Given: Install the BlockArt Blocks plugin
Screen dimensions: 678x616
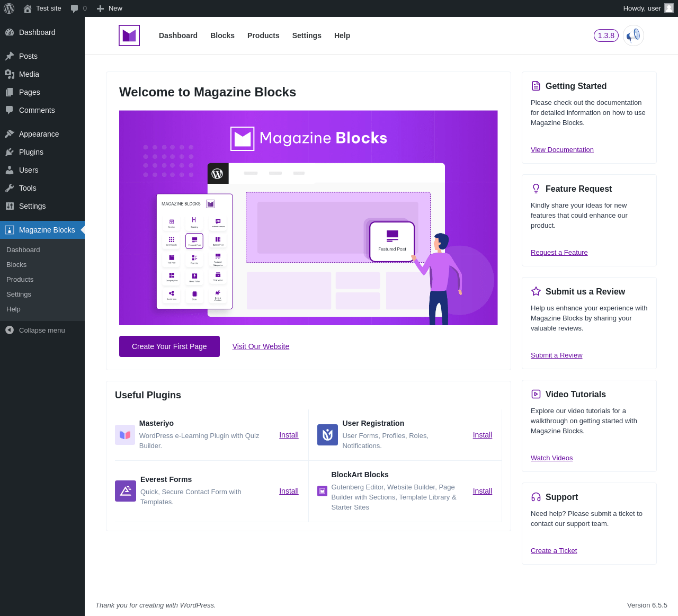Looking at the screenshot, I should pyautogui.click(x=483, y=491).
